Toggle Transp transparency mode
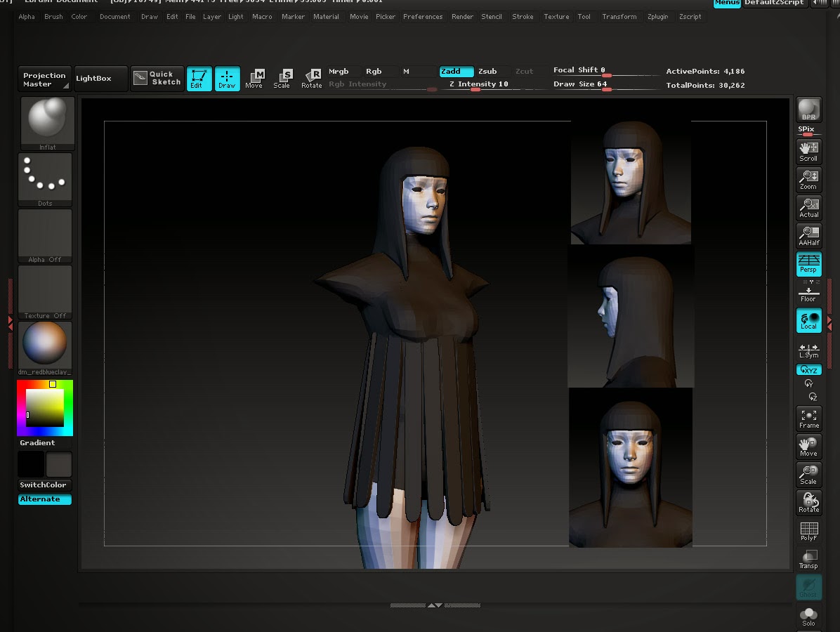This screenshot has height=632, width=840. pos(808,559)
